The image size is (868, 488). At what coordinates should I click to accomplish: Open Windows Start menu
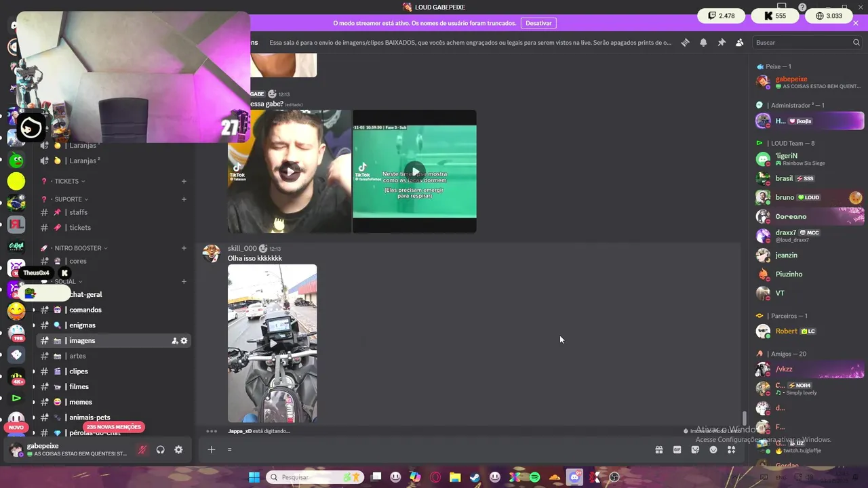tap(254, 477)
